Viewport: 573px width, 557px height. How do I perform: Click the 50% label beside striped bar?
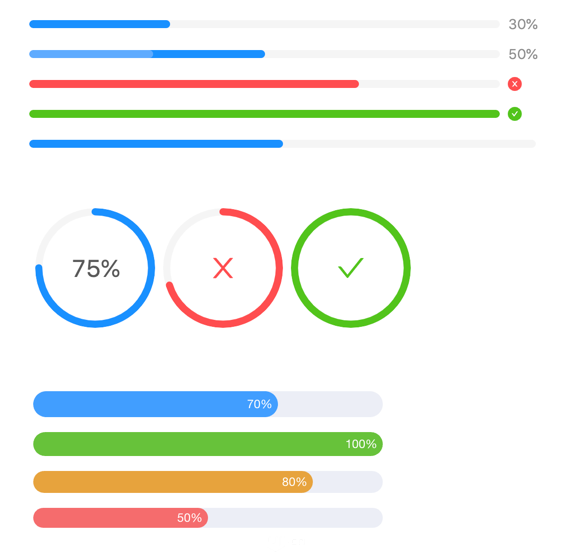(523, 54)
